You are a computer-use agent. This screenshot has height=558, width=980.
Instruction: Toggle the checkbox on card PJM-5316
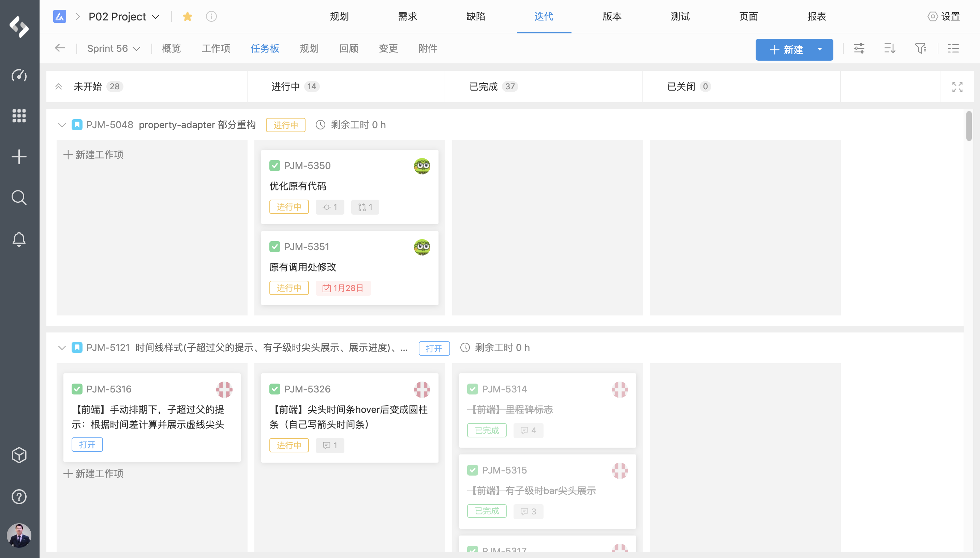pos(77,389)
